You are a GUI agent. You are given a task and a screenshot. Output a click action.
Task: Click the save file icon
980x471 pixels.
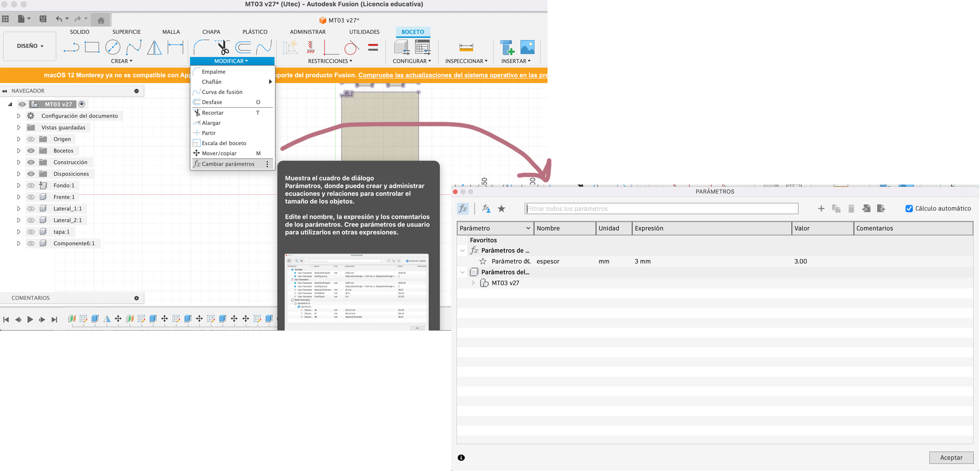pos(43,19)
